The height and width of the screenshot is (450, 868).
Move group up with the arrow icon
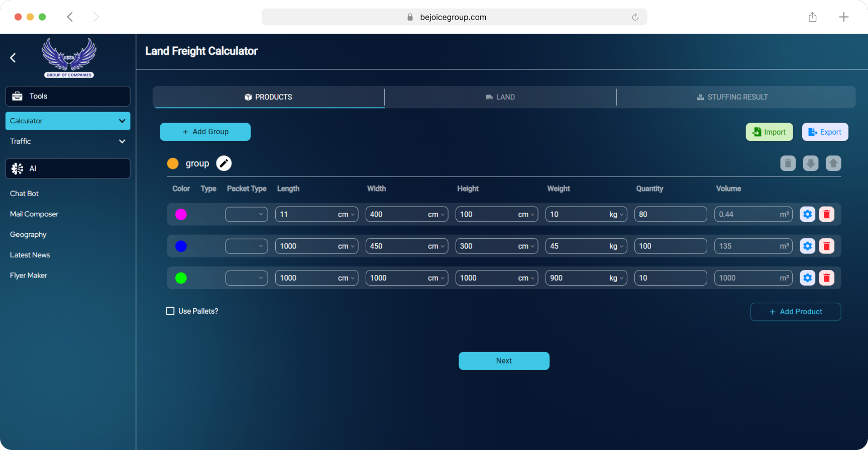coord(833,163)
